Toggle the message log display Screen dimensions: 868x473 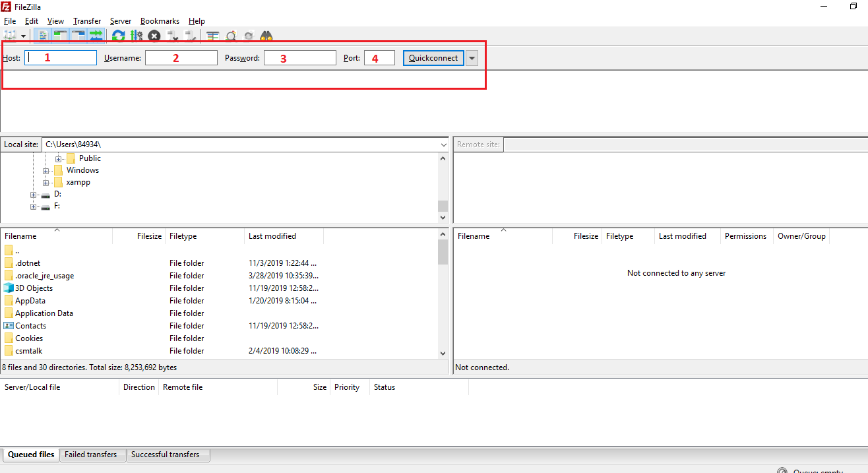click(x=43, y=36)
